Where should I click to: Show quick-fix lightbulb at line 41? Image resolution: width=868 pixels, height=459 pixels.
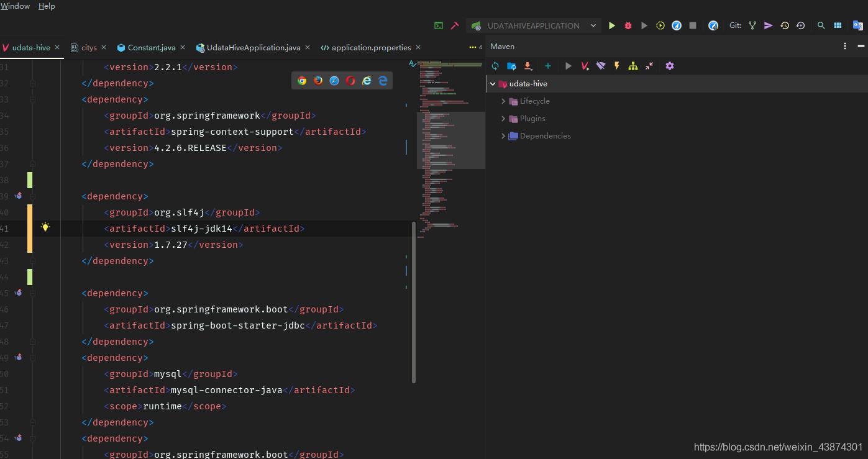[45, 227]
